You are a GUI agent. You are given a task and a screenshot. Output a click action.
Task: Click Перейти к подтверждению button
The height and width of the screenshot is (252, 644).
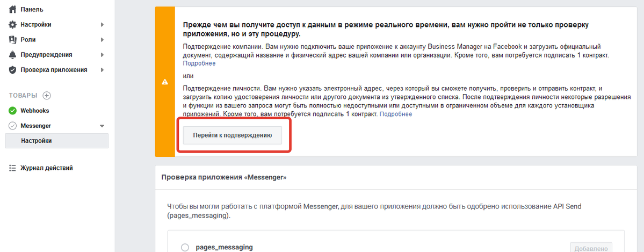coord(233,135)
